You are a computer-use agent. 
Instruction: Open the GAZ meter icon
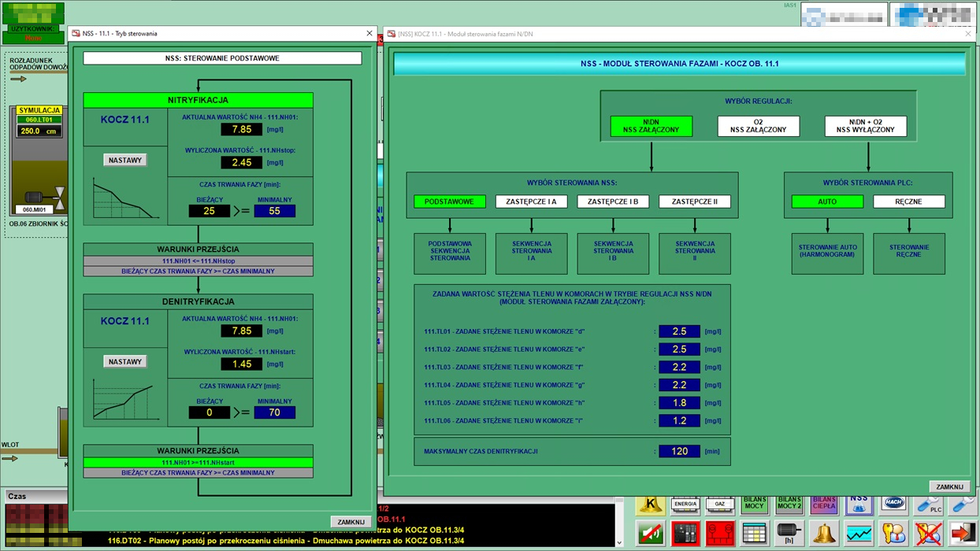[719, 505]
